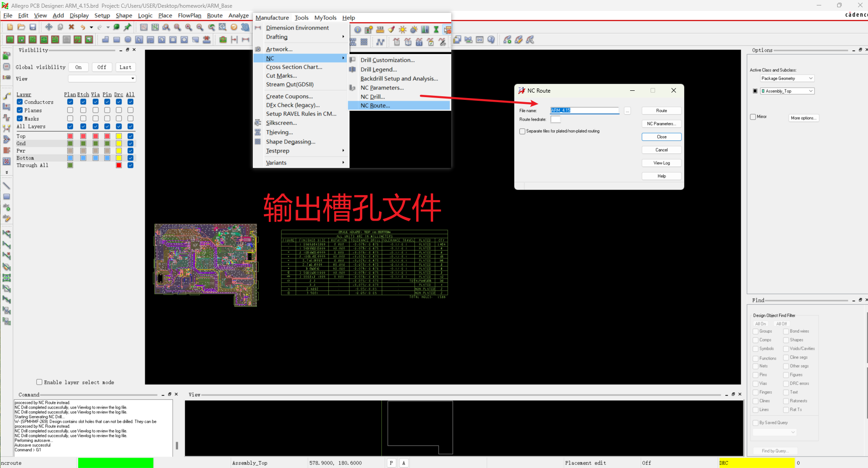The width and height of the screenshot is (868, 468).
Task: Click the filled rectangle shape icon
Action: [117, 40]
